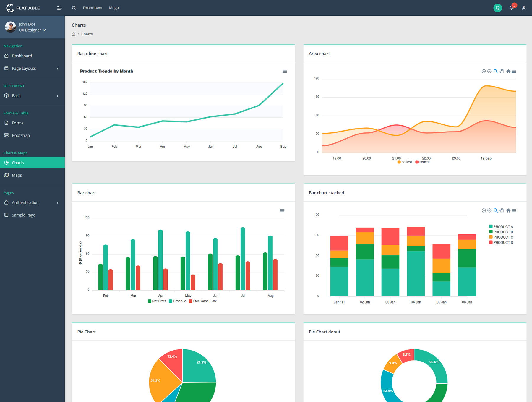This screenshot has height=402, width=532.
Task: Open the notifications bell icon
Action: 511,8
